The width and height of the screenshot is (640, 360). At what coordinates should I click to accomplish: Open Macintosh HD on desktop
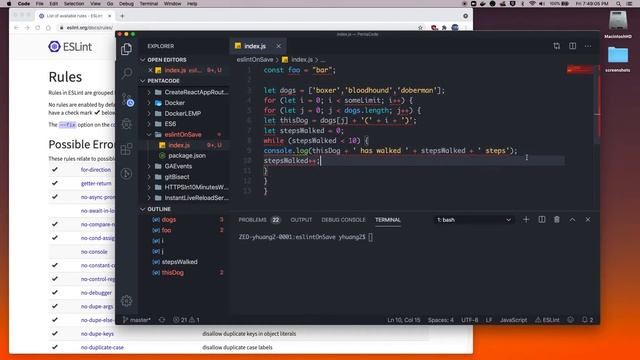(x=618, y=25)
